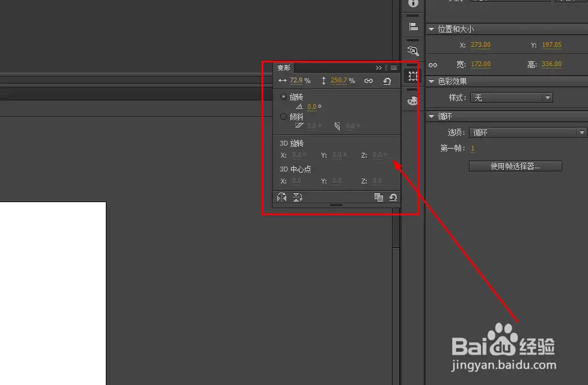
Task: Edit X position value 273.00
Action: click(480, 45)
